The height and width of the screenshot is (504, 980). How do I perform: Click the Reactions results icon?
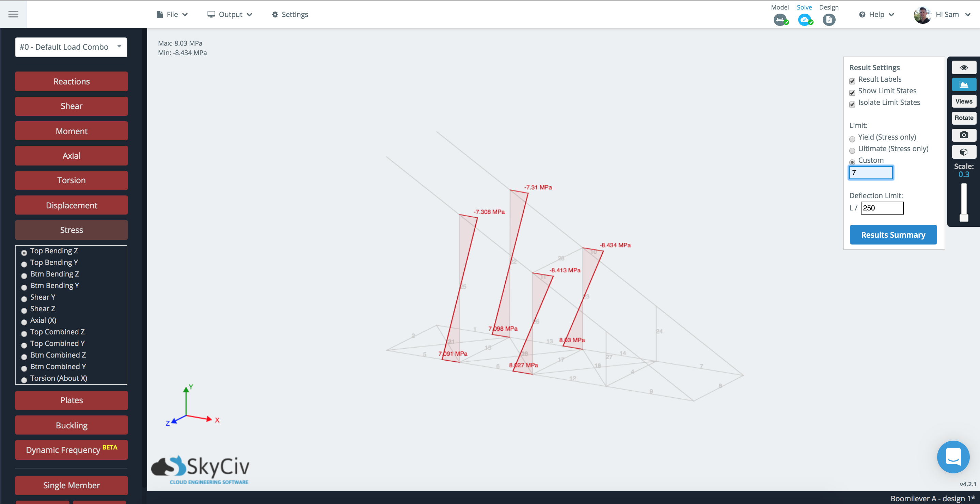click(70, 81)
